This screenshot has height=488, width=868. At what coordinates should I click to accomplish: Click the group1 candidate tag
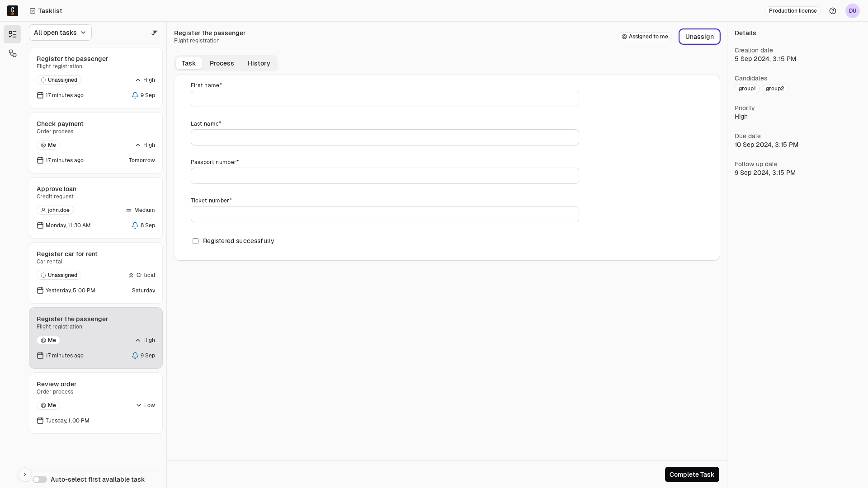(x=747, y=89)
